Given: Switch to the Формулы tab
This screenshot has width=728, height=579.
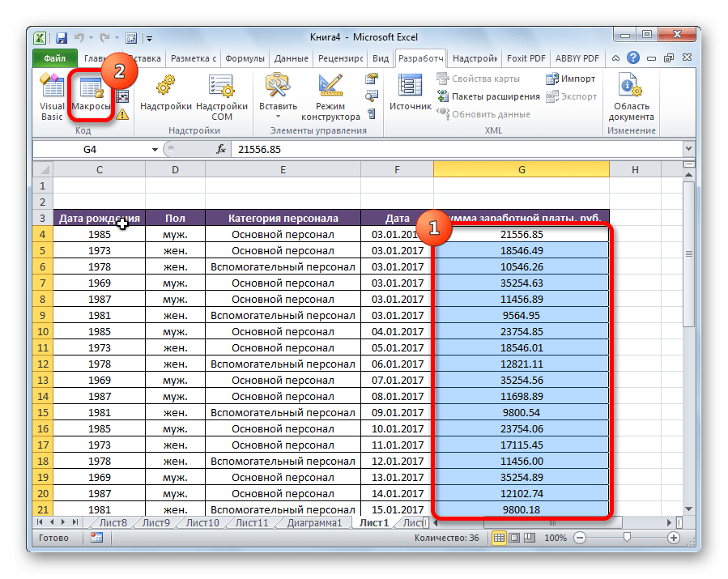Looking at the screenshot, I should coord(245,58).
